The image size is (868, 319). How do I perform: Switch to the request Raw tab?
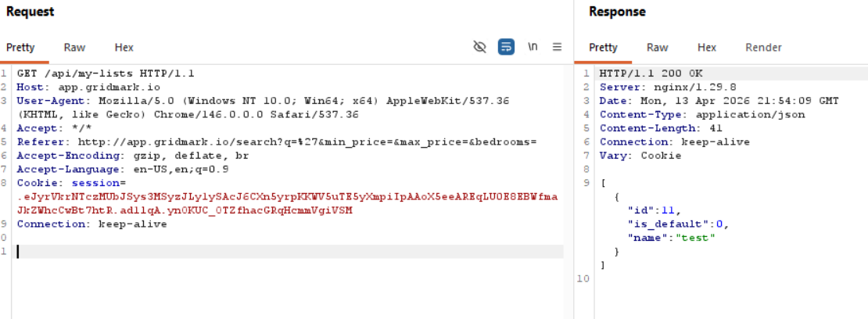[x=75, y=48]
